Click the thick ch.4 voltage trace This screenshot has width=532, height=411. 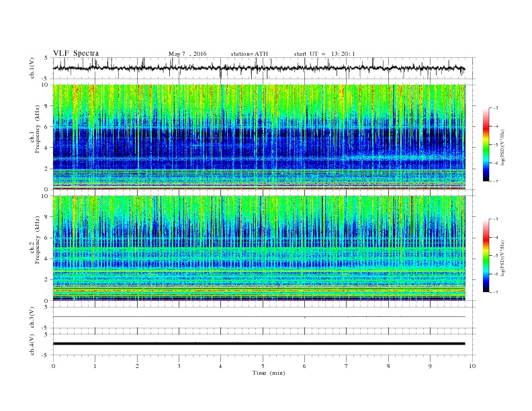click(259, 344)
